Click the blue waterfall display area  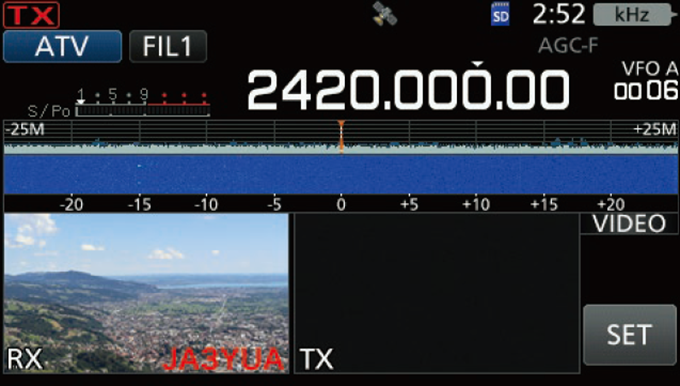pyautogui.click(x=341, y=174)
